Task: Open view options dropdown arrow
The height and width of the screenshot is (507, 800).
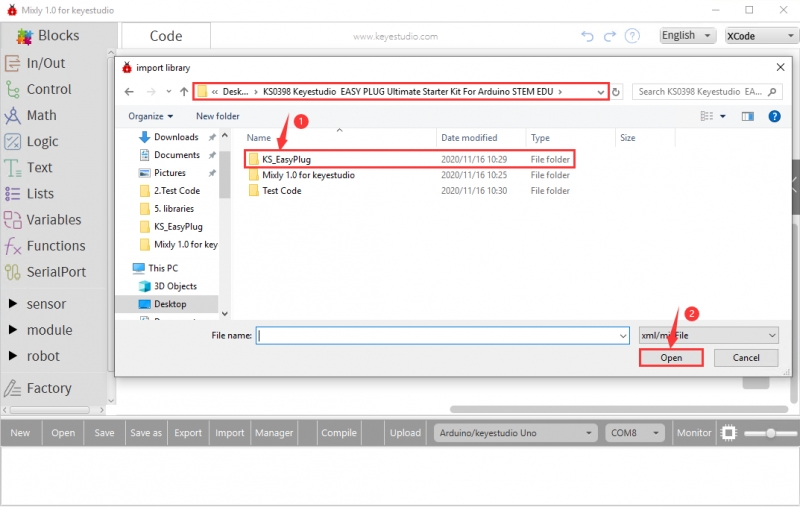Action: tap(722, 116)
